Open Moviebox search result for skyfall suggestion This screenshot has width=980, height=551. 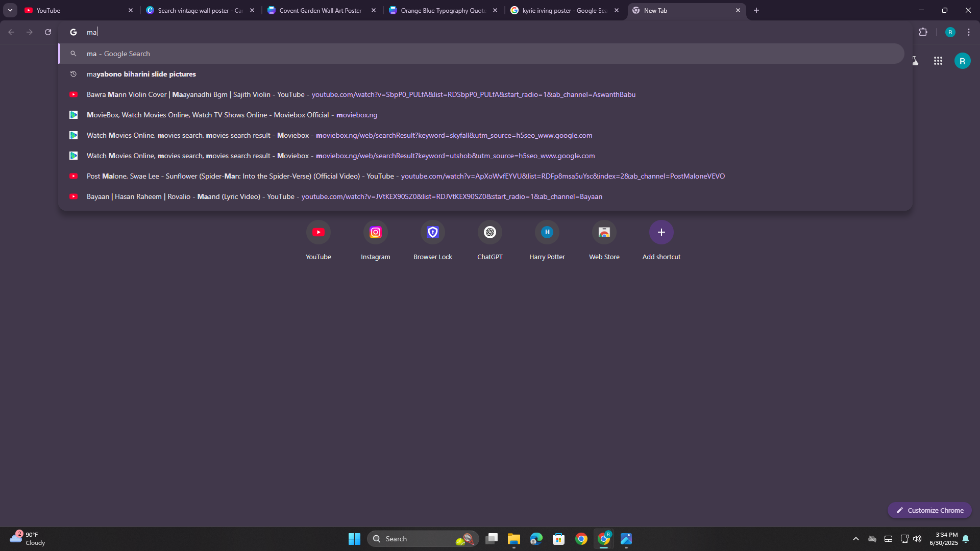click(x=481, y=135)
